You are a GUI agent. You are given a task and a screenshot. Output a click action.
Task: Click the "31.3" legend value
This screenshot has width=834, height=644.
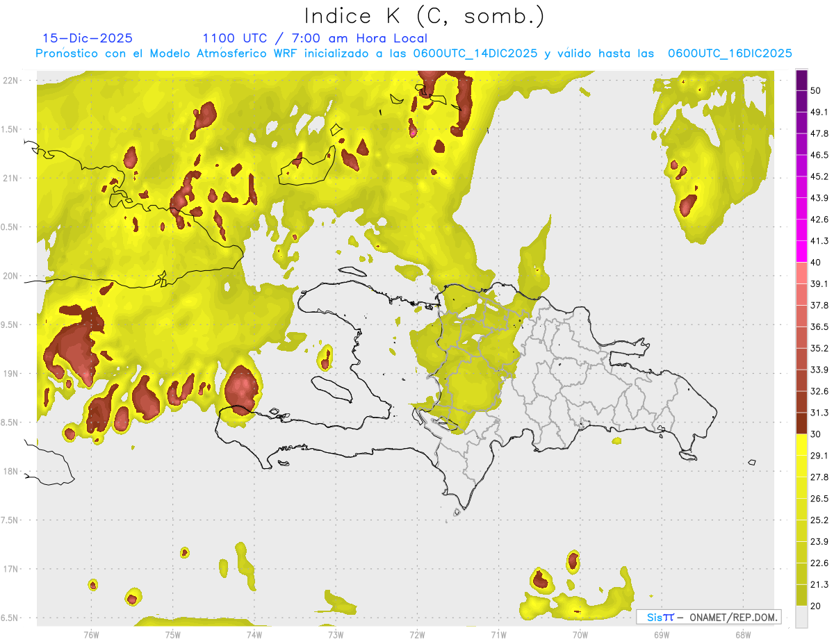tap(819, 413)
